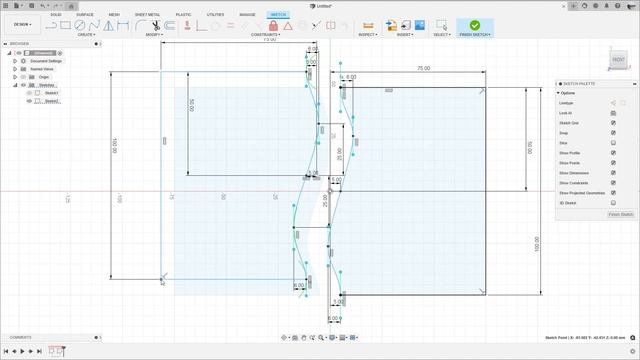Image resolution: width=640 pixels, height=360 pixels.
Task: Select the Trim scissors tool
Action: pyautogui.click(x=156, y=25)
